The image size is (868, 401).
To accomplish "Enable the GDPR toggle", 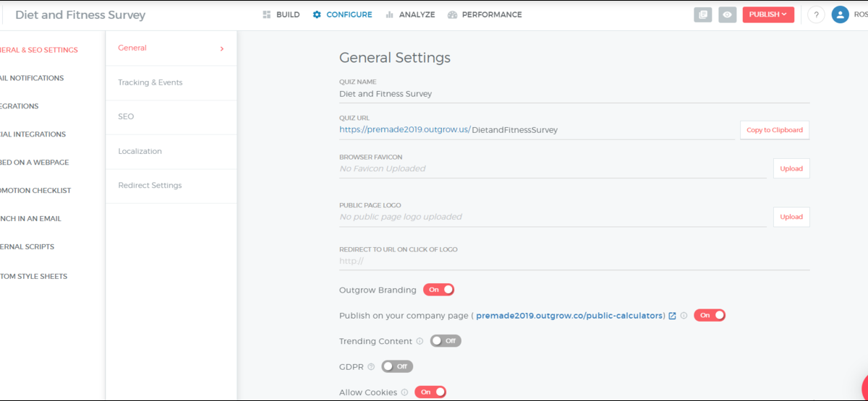I will tap(397, 366).
